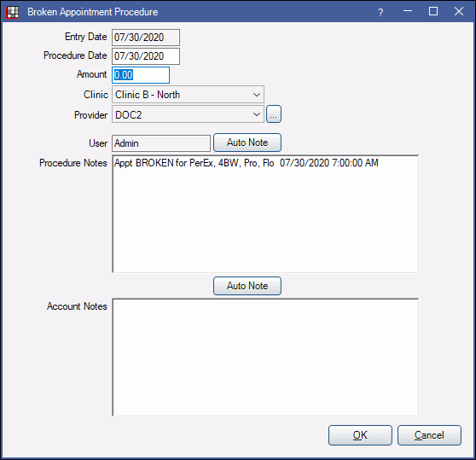The height and width of the screenshot is (460, 476).
Task: Place cursor in Procedure Notes text area
Action: pyautogui.click(x=265, y=214)
